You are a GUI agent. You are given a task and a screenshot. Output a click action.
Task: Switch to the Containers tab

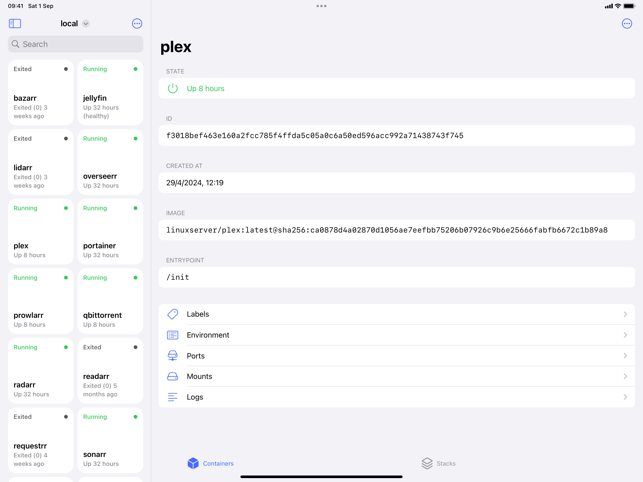click(211, 463)
